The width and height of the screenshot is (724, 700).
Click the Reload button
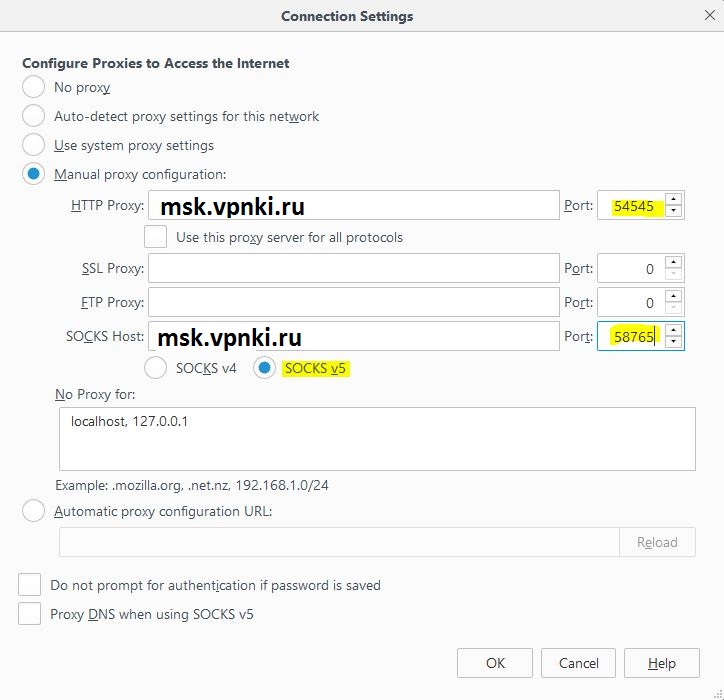657,542
